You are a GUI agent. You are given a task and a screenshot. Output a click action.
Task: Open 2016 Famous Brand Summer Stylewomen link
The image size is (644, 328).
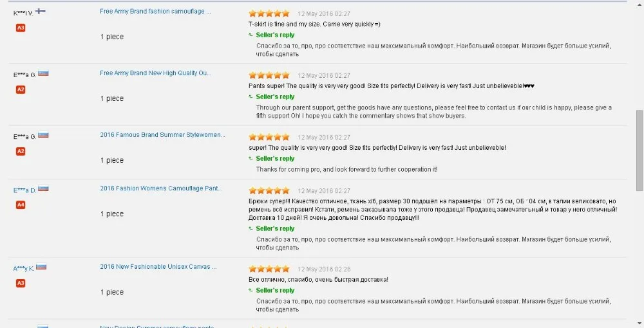point(163,135)
